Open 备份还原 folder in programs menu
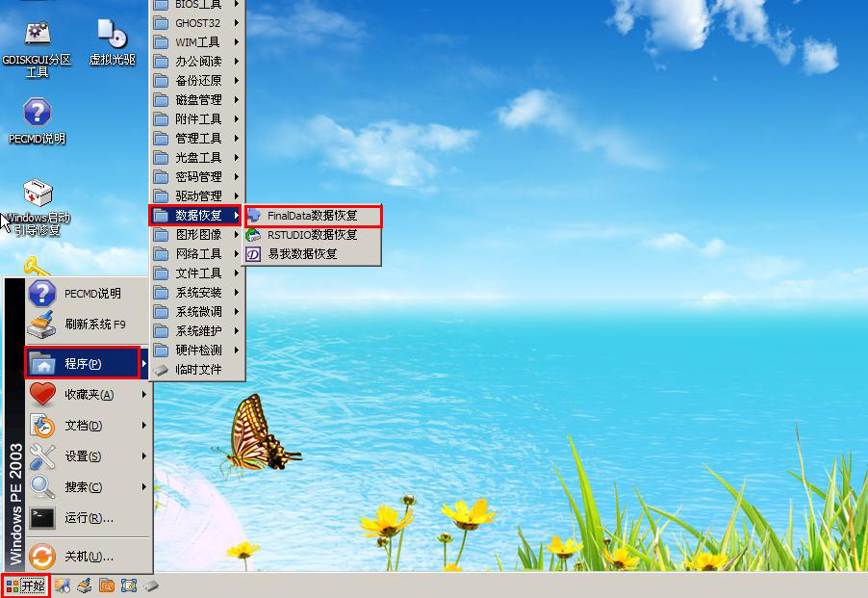Viewport: 868px width, 598px height. click(197, 81)
